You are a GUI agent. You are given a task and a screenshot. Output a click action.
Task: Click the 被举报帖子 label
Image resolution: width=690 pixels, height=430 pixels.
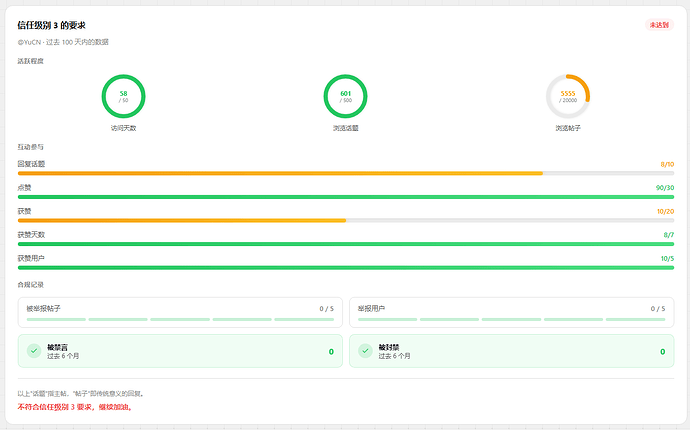tap(44, 309)
